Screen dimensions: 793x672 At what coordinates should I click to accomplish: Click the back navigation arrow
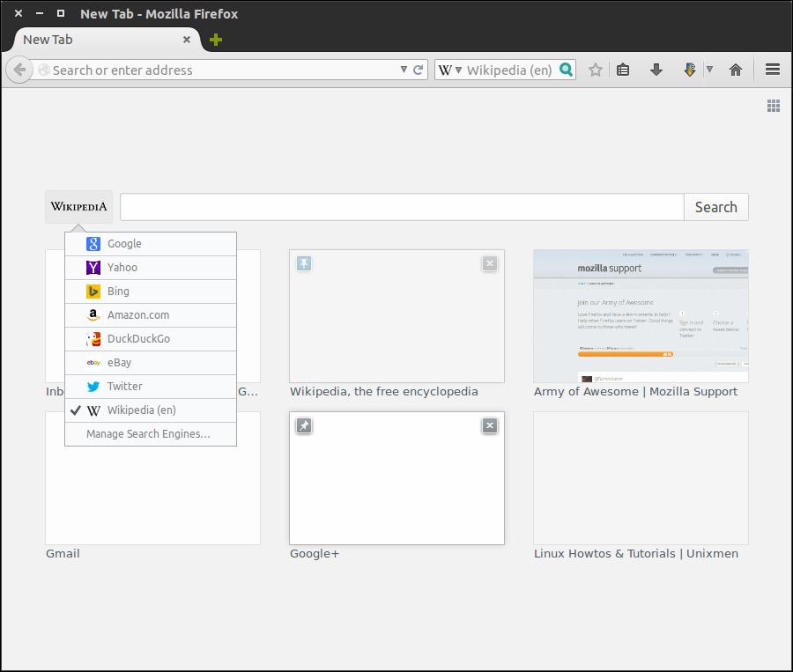click(x=19, y=70)
